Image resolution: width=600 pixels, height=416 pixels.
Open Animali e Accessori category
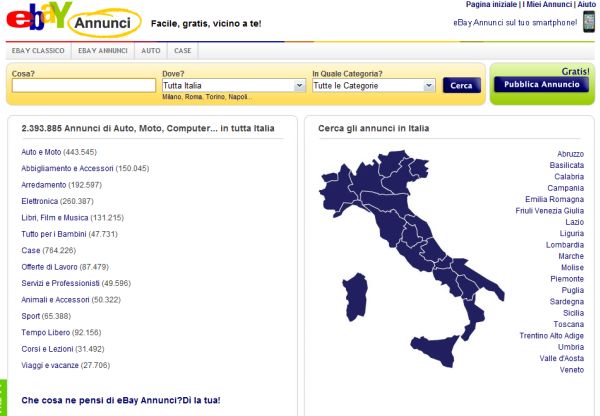[x=55, y=300]
